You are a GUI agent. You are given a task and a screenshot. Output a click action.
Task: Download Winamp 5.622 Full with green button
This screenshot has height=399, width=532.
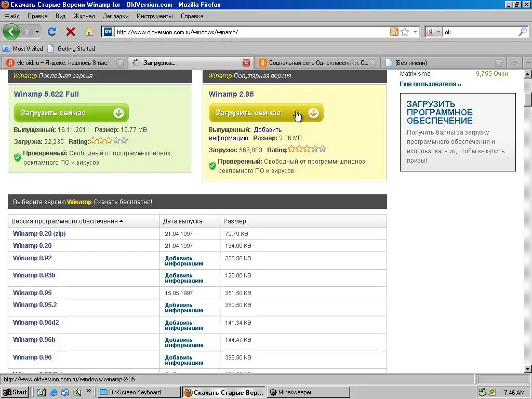[x=71, y=113]
